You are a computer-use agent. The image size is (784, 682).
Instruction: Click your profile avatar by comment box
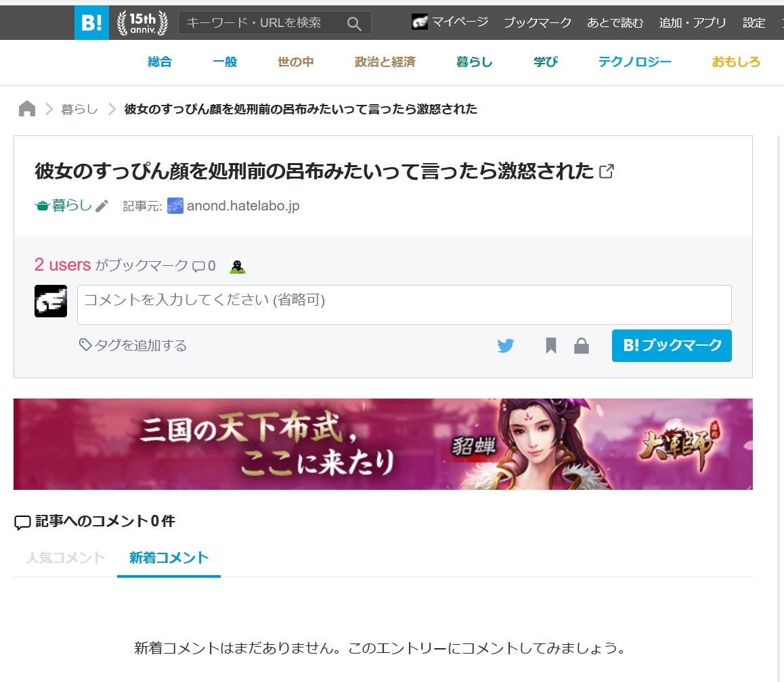[51, 301]
